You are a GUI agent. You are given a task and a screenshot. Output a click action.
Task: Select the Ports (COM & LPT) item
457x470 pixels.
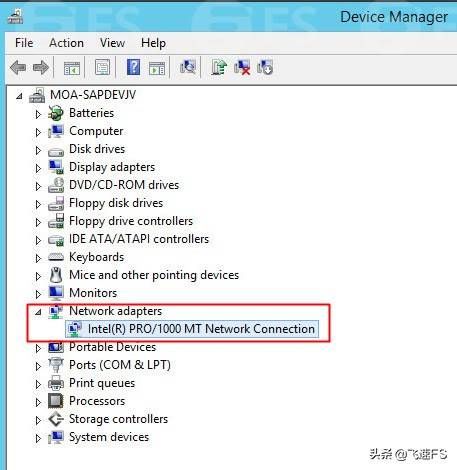point(120,365)
